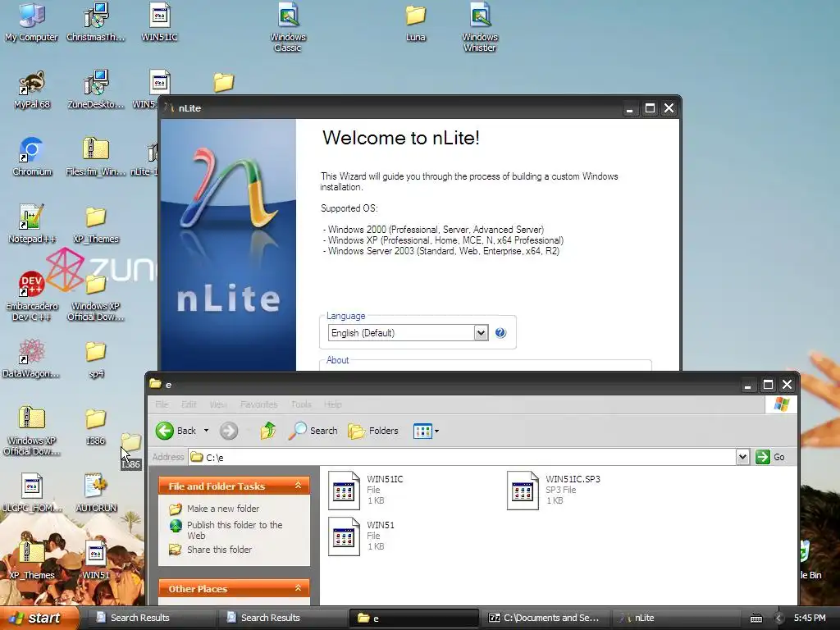The image size is (840, 630).
Task: Click Forward arrow in explorer toolbar
Action: pos(229,431)
